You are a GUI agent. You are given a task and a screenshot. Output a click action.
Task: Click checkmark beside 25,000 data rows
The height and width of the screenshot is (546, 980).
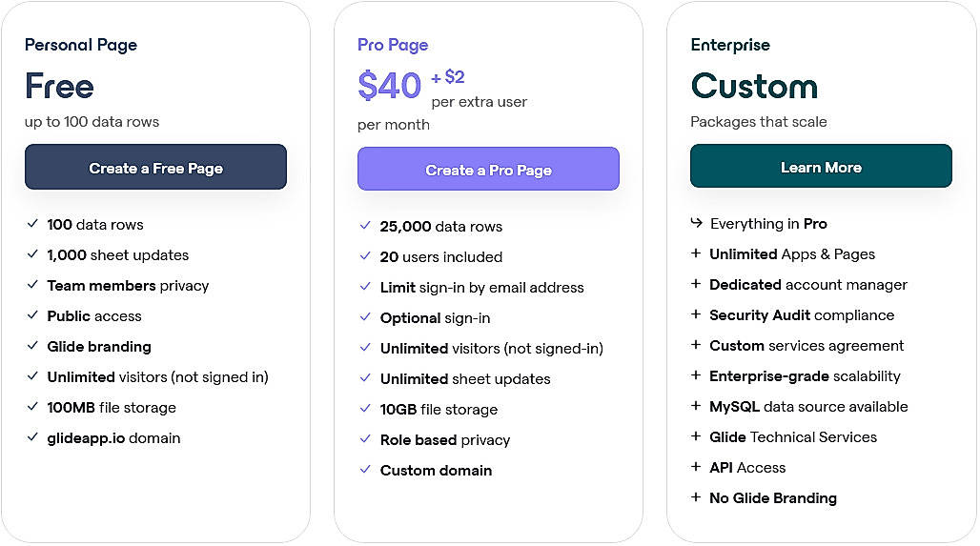[365, 227]
